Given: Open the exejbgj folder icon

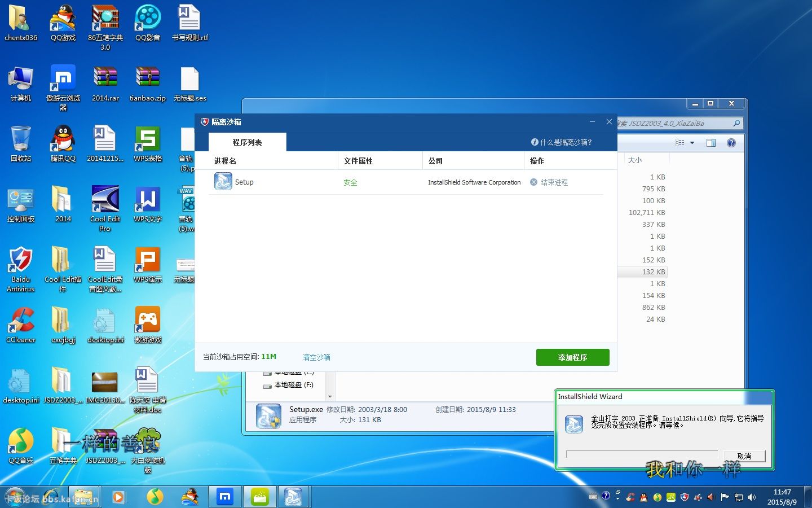Looking at the screenshot, I should pos(61,320).
